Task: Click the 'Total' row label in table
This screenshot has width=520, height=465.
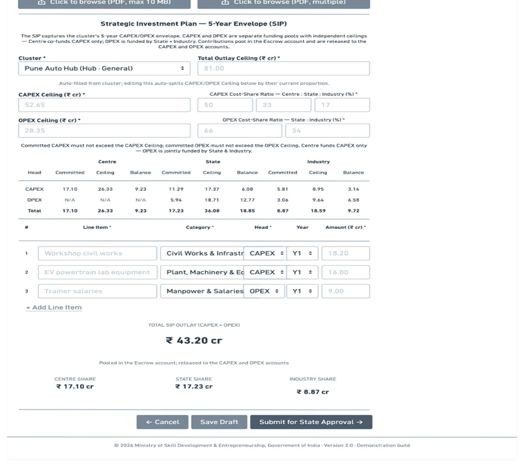Action: tap(34, 211)
